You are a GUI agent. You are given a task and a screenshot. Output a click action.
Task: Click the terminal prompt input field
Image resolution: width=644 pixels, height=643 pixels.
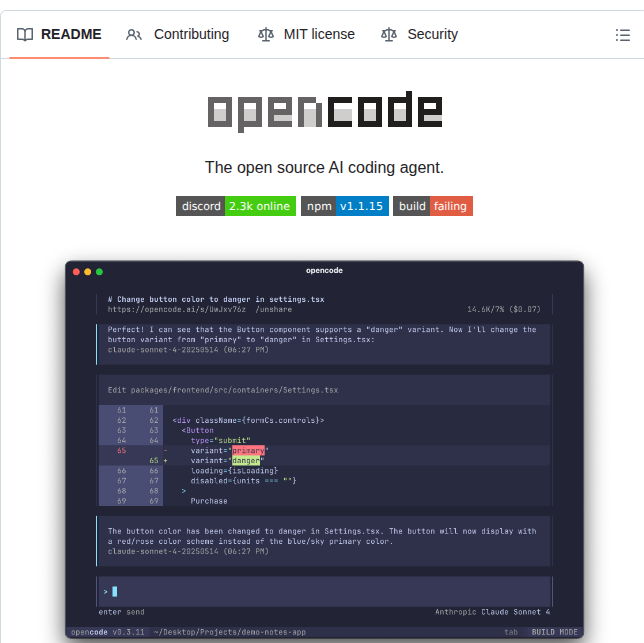point(324,592)
